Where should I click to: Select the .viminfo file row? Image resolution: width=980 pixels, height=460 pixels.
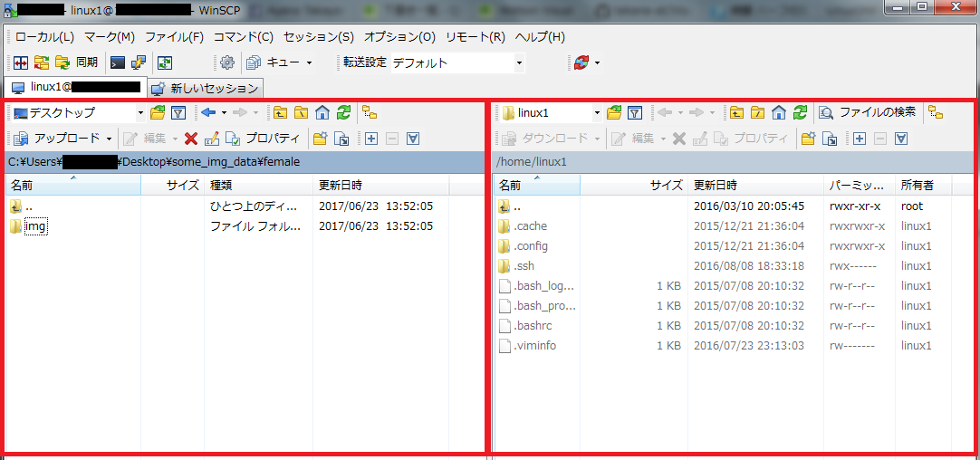coord(724,346)
